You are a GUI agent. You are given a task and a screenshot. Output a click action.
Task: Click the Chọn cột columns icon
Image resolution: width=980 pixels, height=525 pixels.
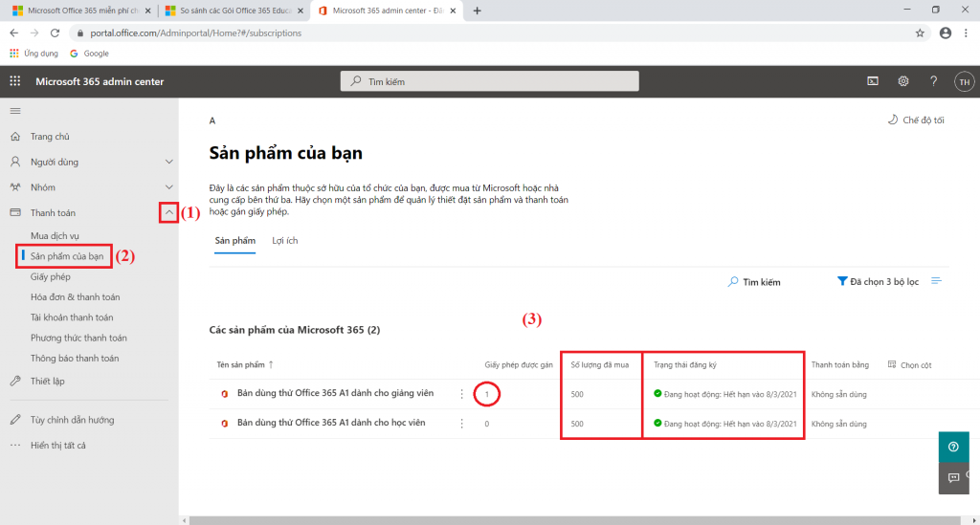click(892, 364)
